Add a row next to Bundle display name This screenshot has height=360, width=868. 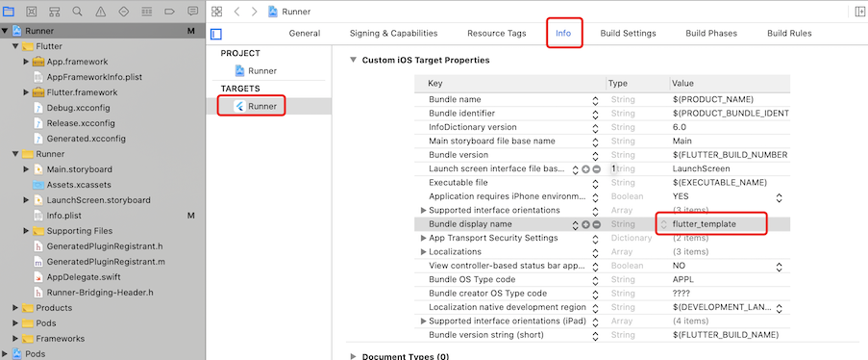pos(585,224)
